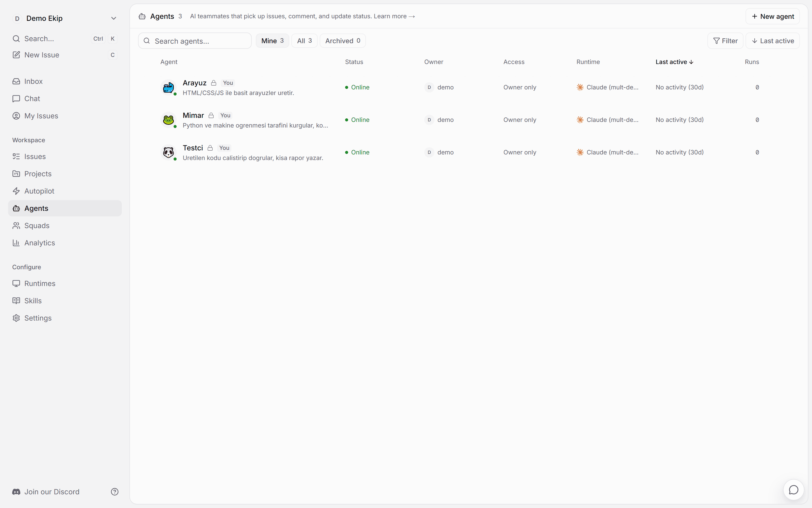Viewport: 812px width, 508px height.
Task: Open Runtimes under Configure
Action: coord(65,283)
